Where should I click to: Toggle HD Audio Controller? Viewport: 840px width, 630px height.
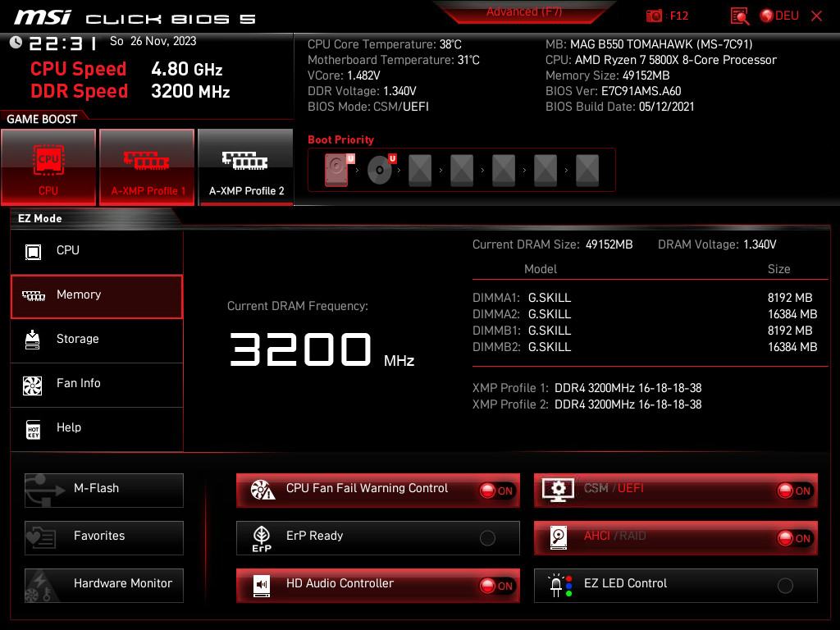click(x=377, y=586)
